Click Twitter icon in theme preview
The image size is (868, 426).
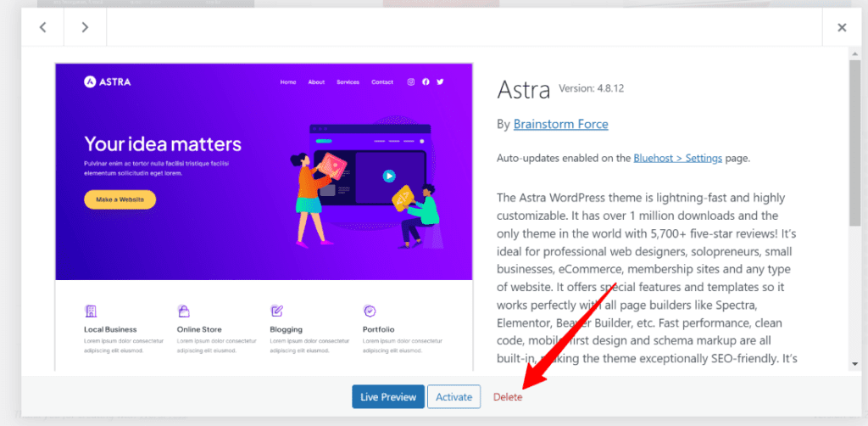(x=441, y=82)
